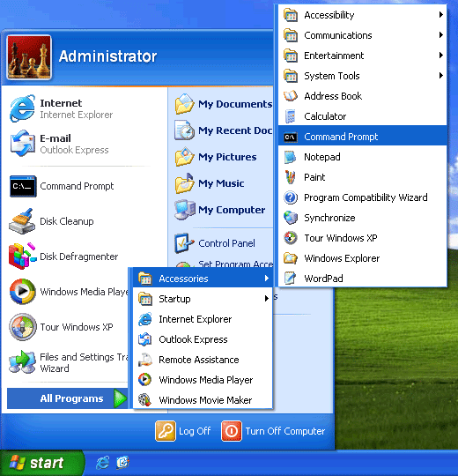This screenshot has height=476, width=458.
Task: Select the highlighted Command Prompt menu entry
Action: (362, 137)
